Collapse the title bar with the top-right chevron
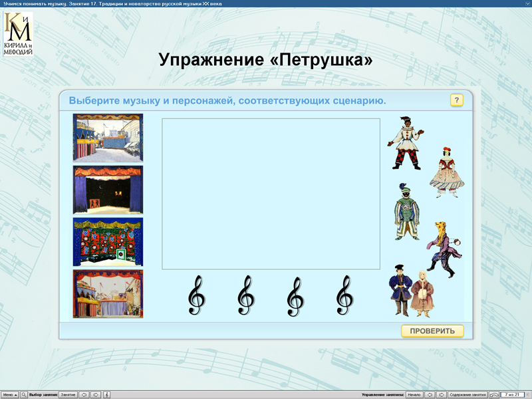This screenshot has height=399, width=532. coord(527,3)
